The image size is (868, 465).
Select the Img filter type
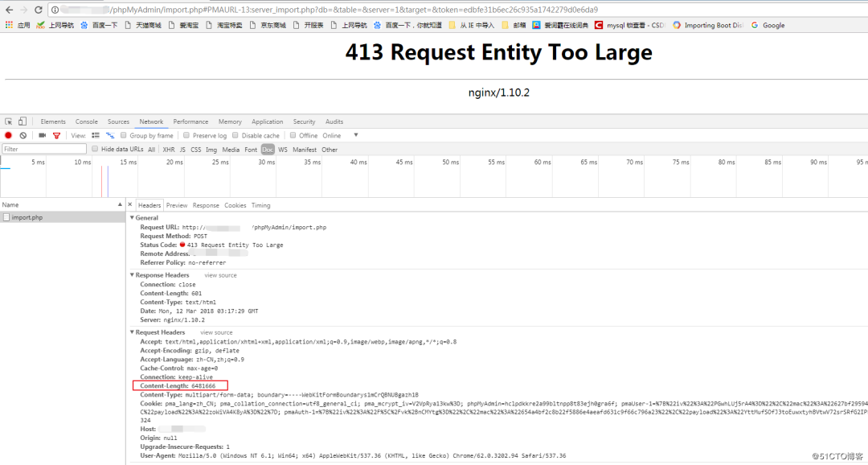(x=211, y=150)
